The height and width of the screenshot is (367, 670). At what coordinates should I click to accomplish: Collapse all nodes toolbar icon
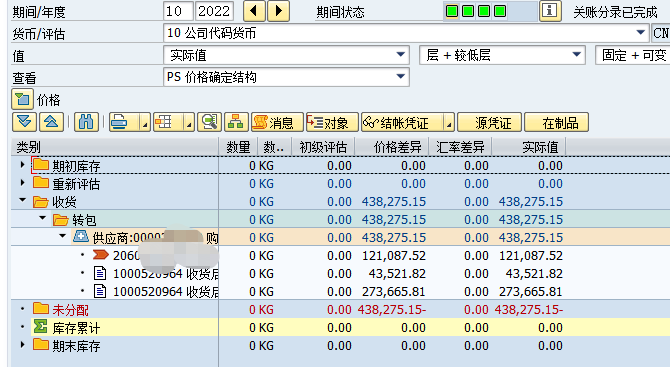(51, 122)
